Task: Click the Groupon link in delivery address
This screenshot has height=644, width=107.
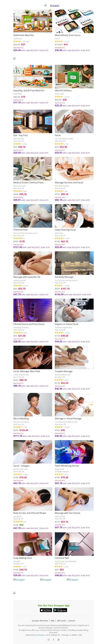Action: (41, 635)
